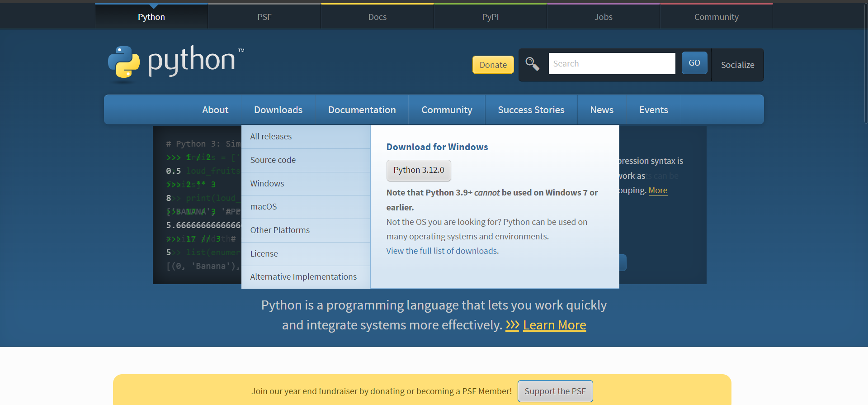Open the Documentation navigation menu
Image resolution: width=868 pixels, height=405 pixels.
362,110
